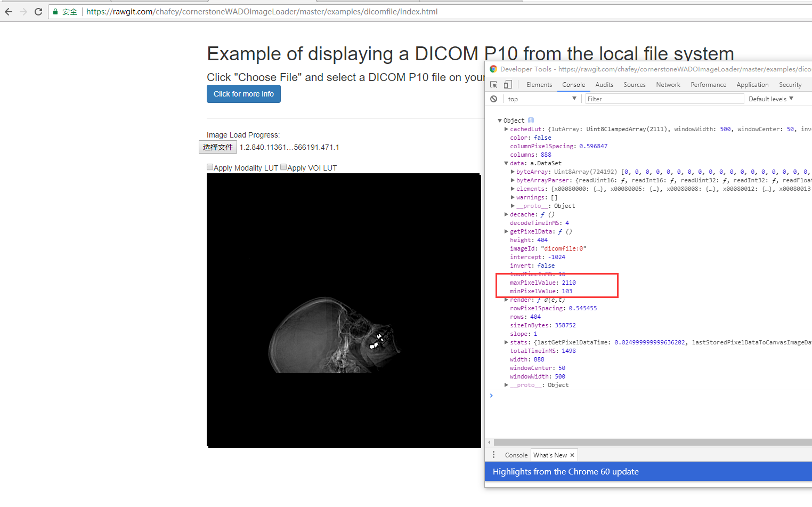
Task: Enable the Apply VOI LUT checkbox
Action: (x=283, y=167)
